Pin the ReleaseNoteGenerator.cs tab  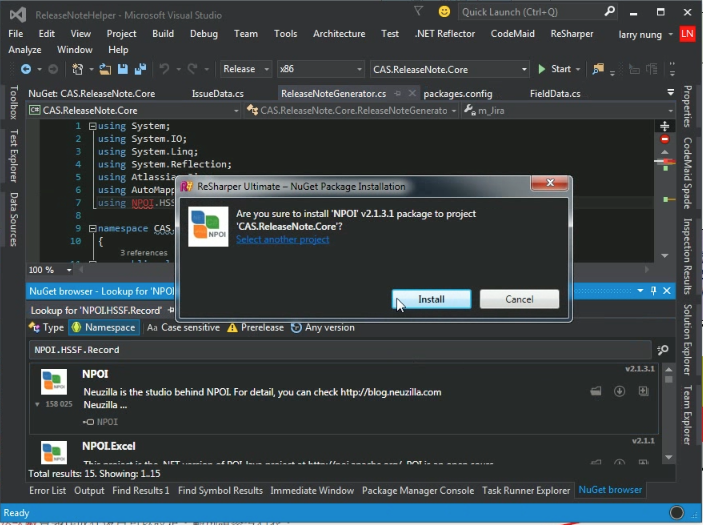pos(397,93)
